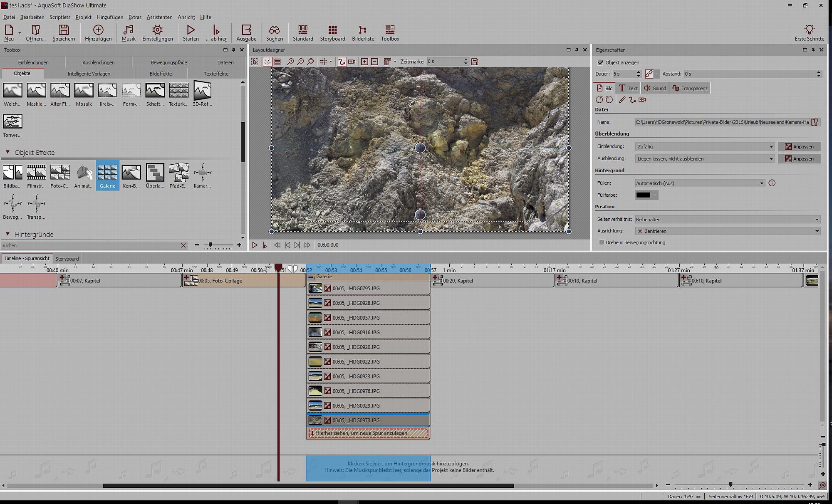Open the Scriptlets menu
This screenshot has width=832, height=504.
pyautogui.click(x=60, y=17)
